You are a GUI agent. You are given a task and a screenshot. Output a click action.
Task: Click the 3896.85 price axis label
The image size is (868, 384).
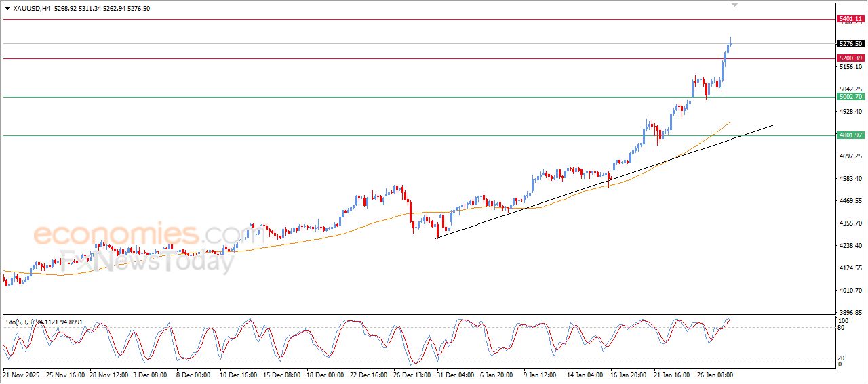(850, 313)
